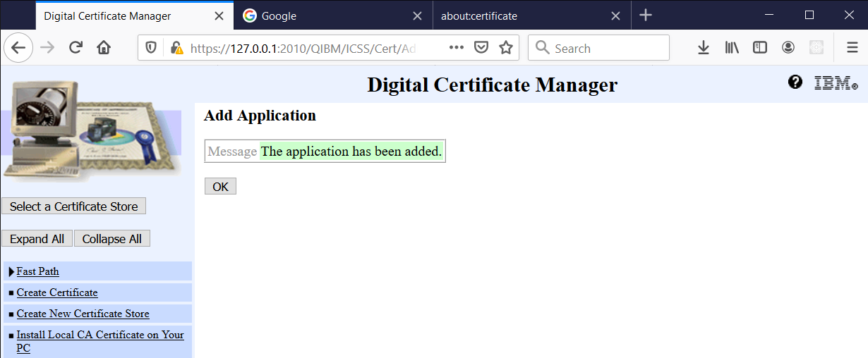Click the Firefox reload page icon

click(76, 48)
